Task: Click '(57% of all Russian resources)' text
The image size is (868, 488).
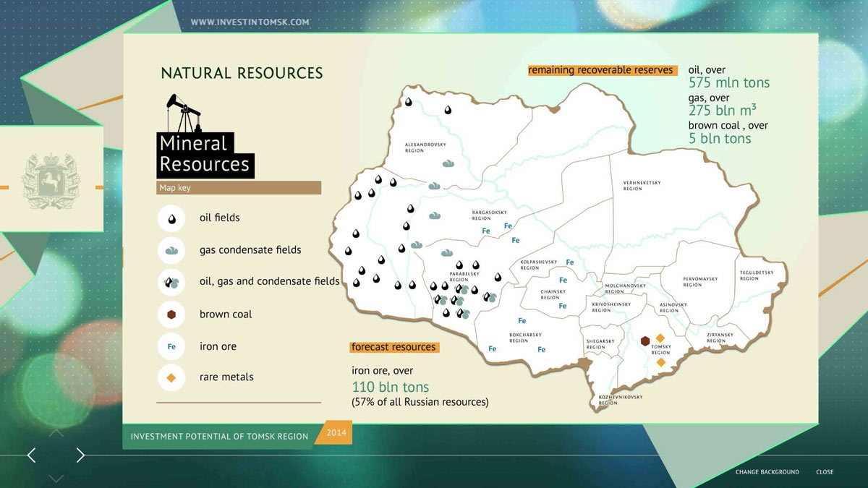Action: tap(420, 402)
